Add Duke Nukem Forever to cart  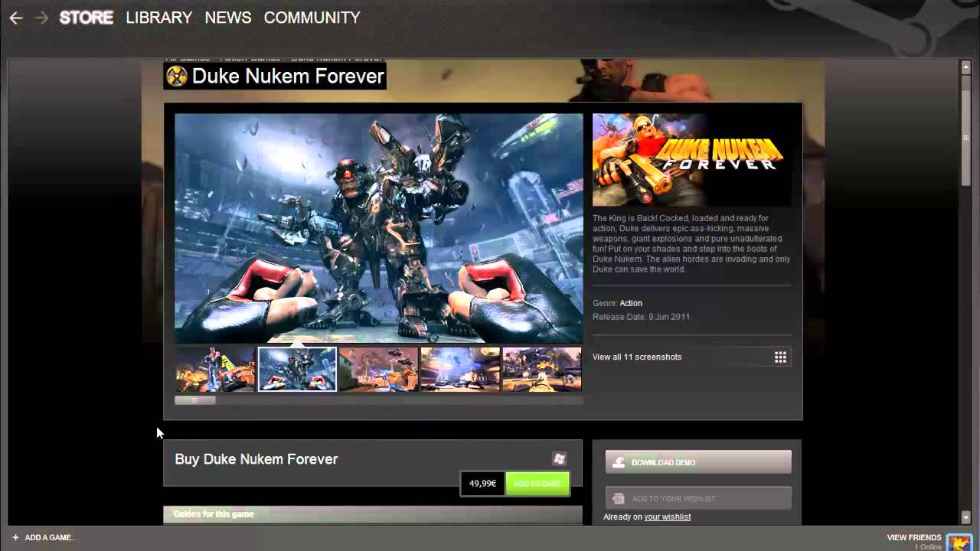click(x=537, y=484)
